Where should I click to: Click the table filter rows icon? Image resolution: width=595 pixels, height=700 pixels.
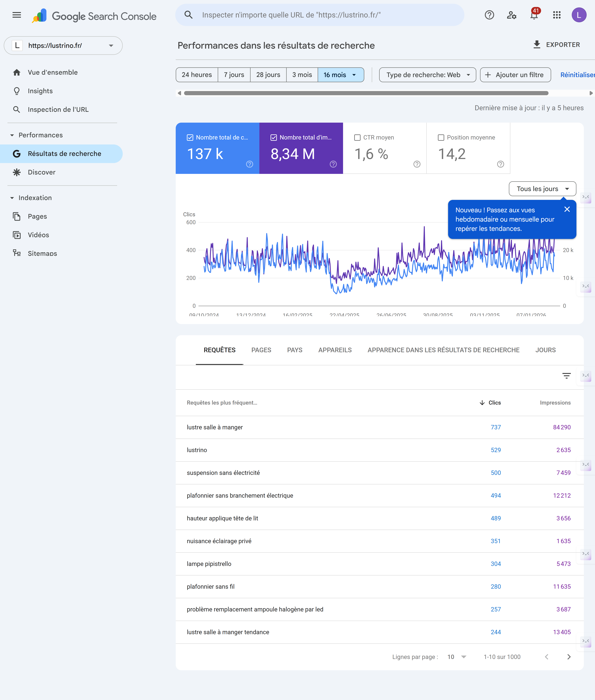[566, 375]
